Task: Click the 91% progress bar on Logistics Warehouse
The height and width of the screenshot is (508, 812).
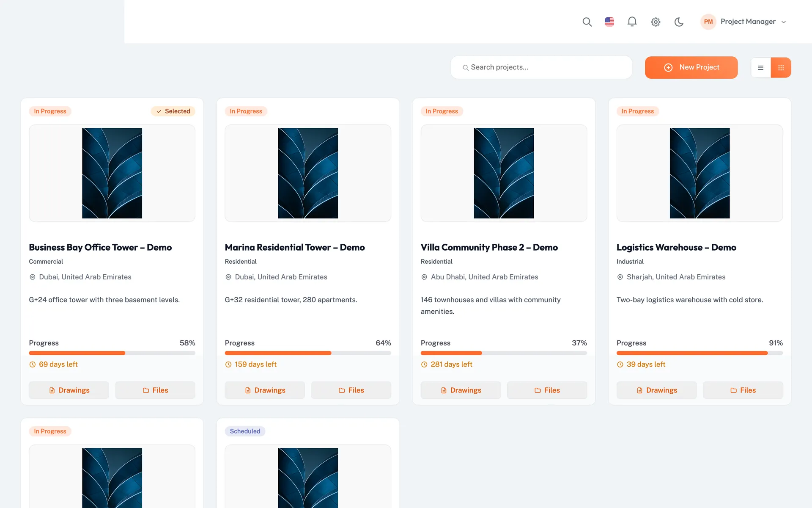Action: pyautogui.click(x=700, y=353)
